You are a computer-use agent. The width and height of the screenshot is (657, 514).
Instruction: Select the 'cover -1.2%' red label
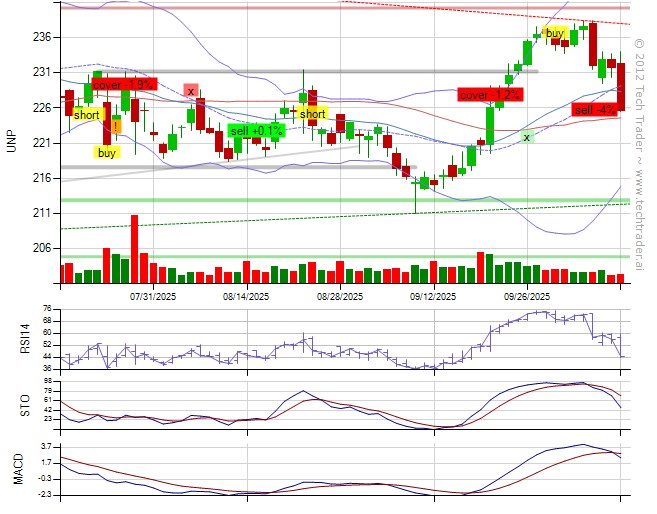pyautogui.click(x=490, y=95)
